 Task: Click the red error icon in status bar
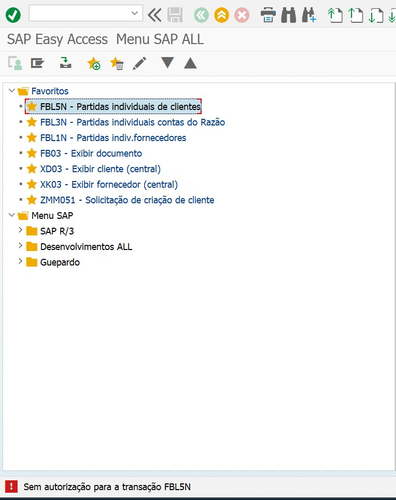tap(11, 487)
